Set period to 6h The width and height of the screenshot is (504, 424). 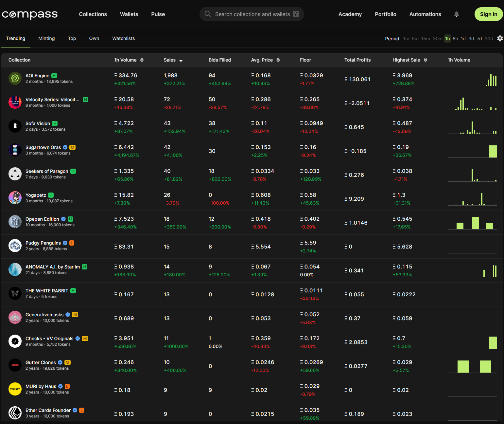coord(455,39)
